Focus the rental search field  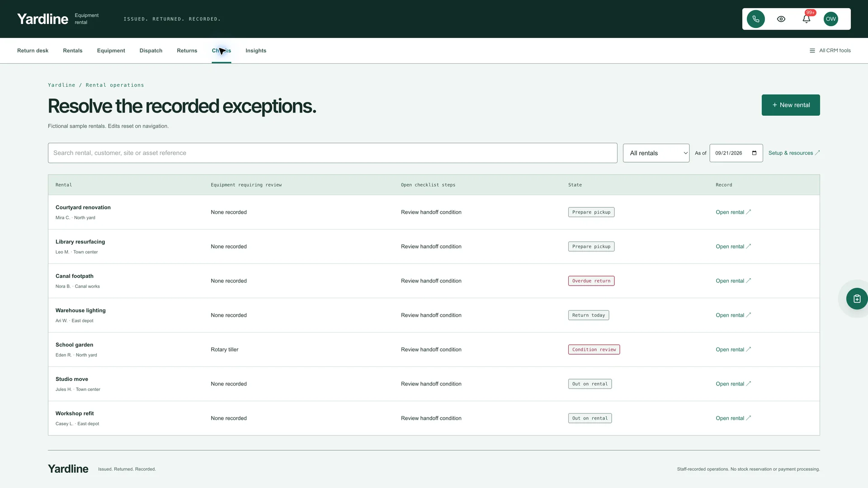[x=332, y=153]
